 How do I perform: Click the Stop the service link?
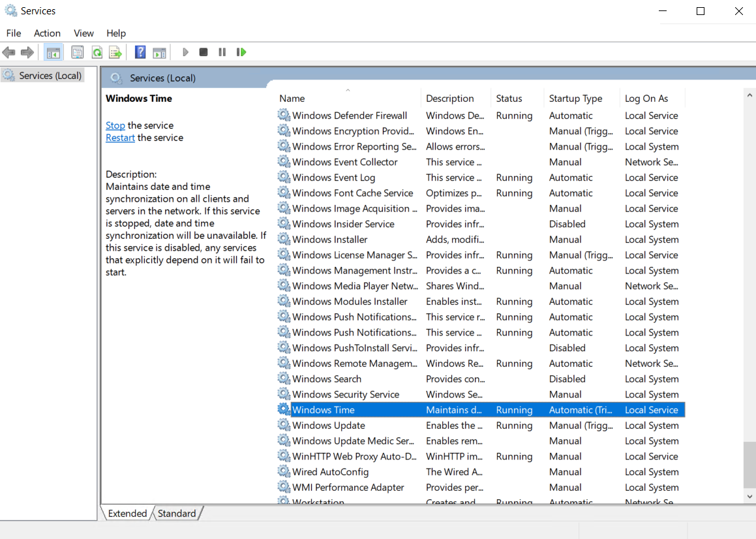tap(115, 125)
